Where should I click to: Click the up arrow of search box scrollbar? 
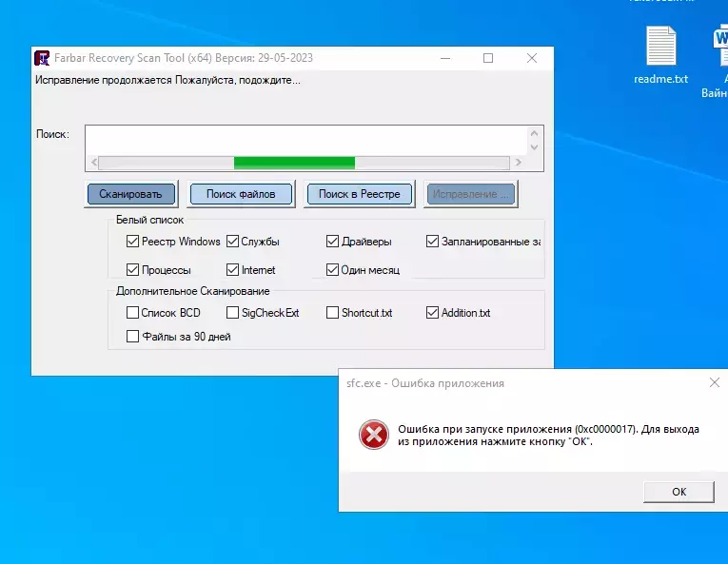[534, 134]
